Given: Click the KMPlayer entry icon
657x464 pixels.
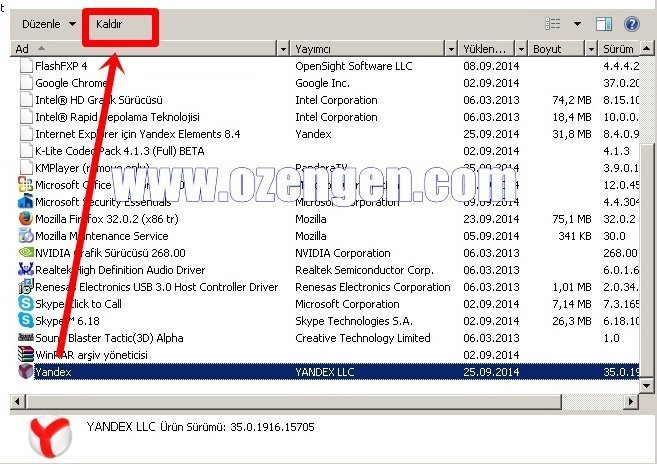Looking at the screenshot, I should [x=26, y=168].
